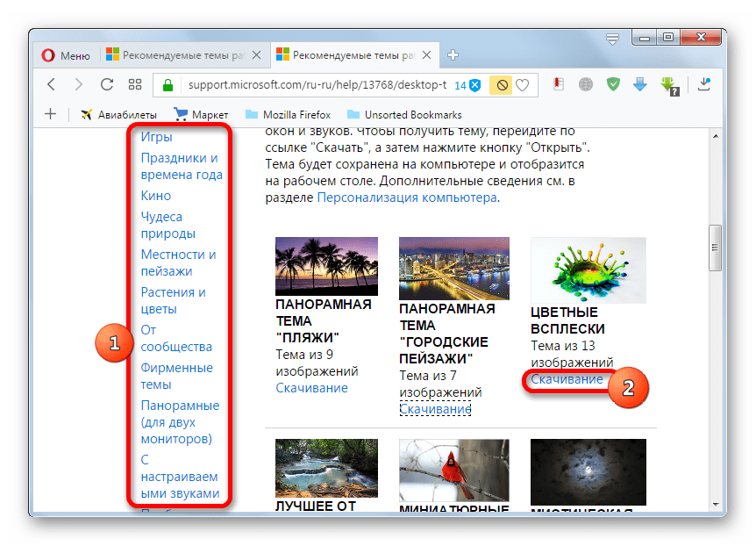Click the green download extension with question mark

tap(670, 86)
